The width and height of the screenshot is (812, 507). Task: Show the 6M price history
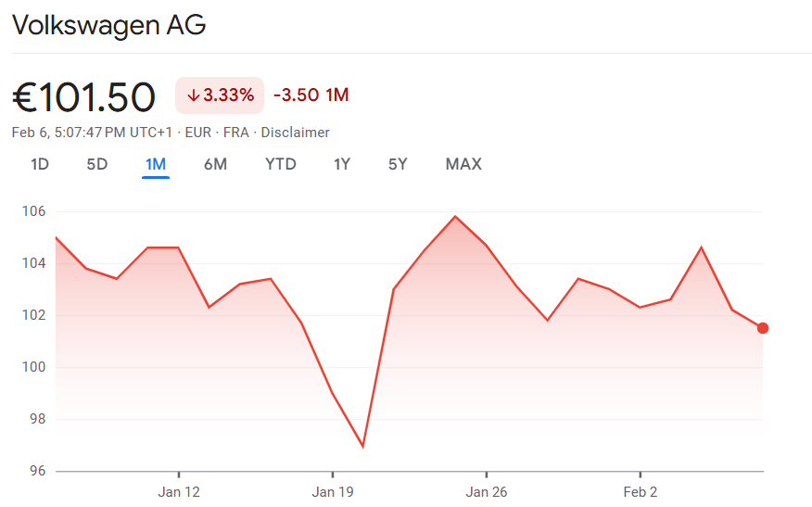click(x=215, y=164)
